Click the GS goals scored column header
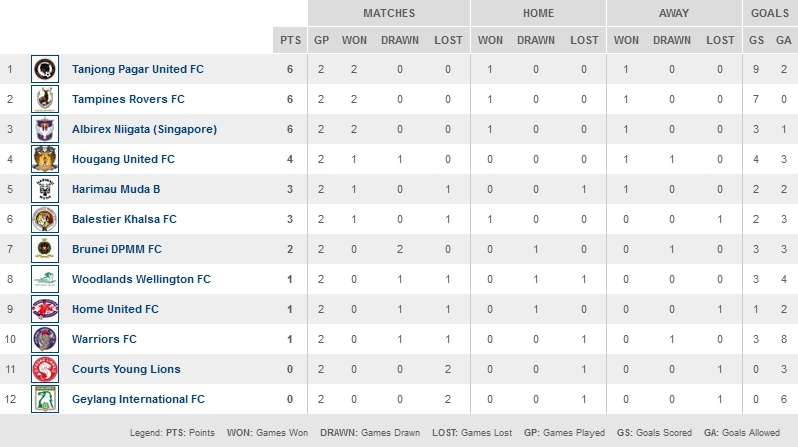798x447 pixels. pyautogui.click(x=756, y=40)
